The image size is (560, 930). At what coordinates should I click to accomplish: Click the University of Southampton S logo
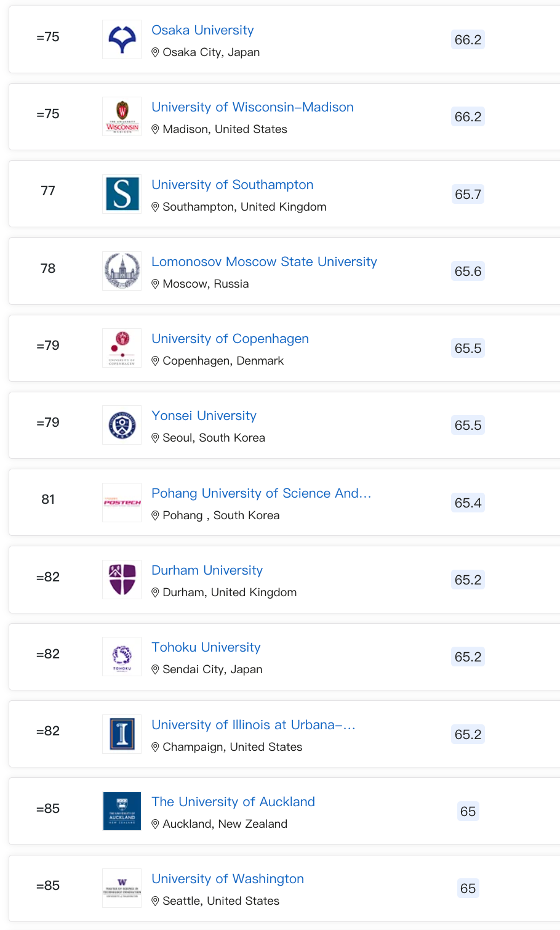[122, 194]
